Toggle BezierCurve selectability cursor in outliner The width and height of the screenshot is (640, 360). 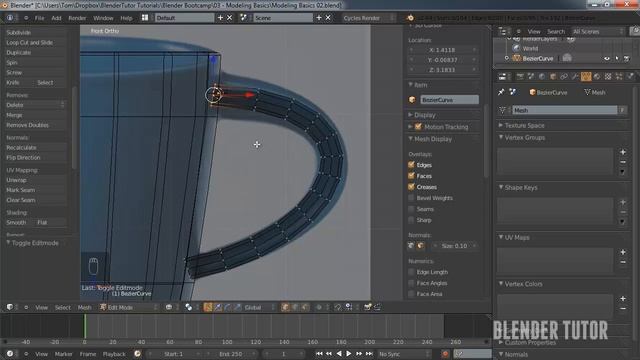click(617, 58)
